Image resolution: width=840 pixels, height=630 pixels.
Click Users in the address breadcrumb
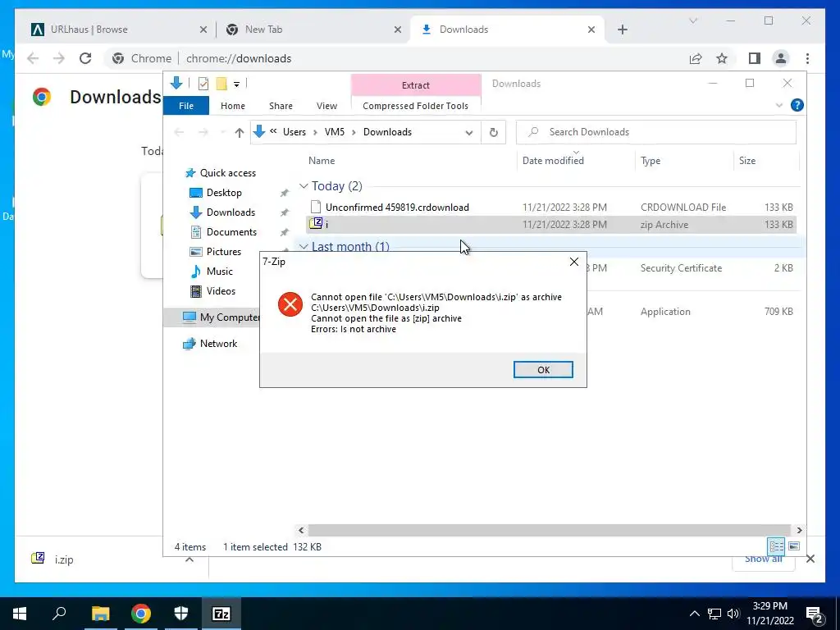294,132
